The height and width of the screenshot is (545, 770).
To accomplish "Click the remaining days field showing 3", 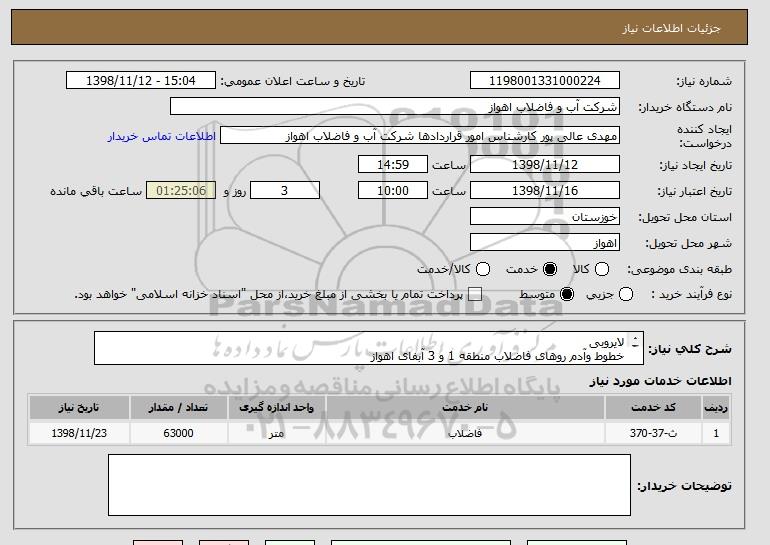I will [285, 191].
